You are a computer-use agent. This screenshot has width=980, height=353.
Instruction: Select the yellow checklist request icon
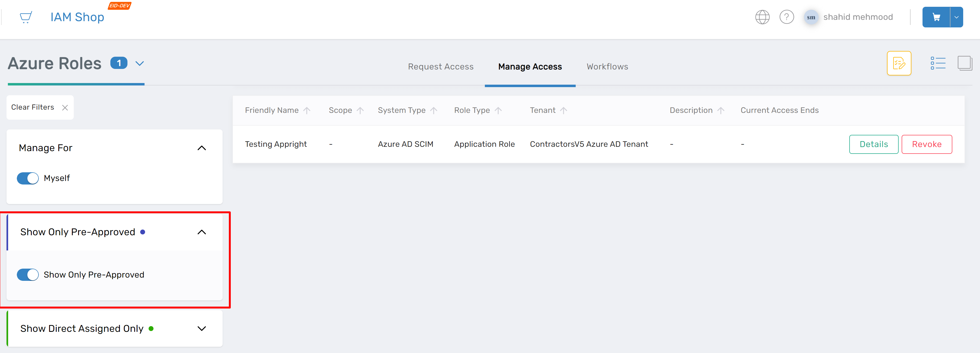coord(899,63)
